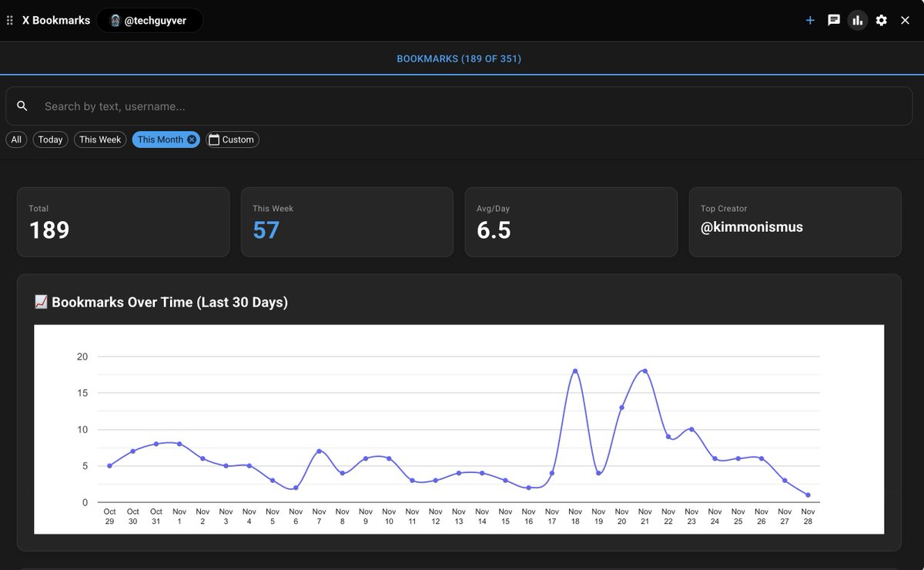Viewport: 924px width, 570px height.
Task: Click the Nov 14 axis label
Action: pyautogui.click(x=482, y=516)
